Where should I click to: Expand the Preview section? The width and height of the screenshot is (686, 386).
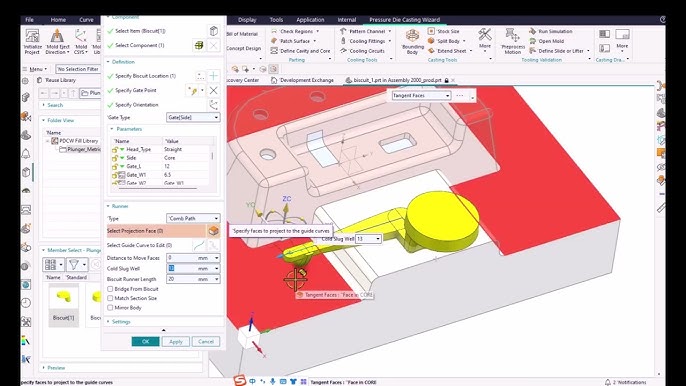click(44, 368)
